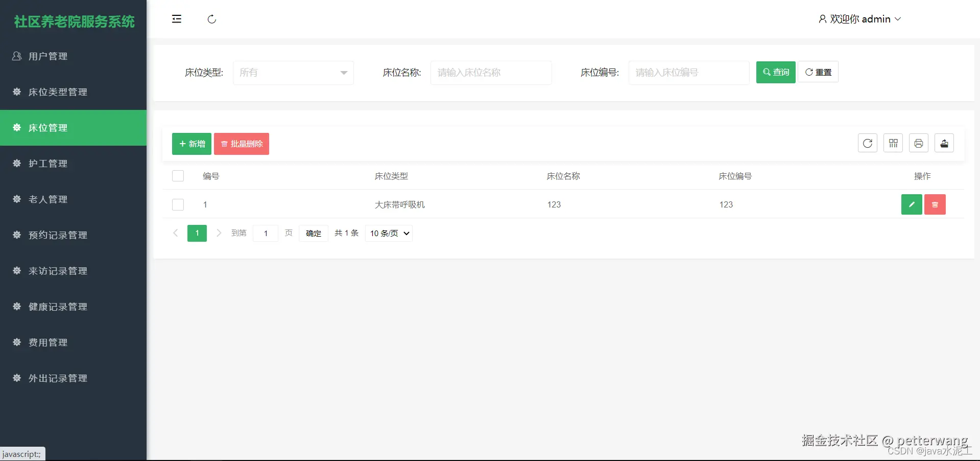Open 用户管理 in the sidebar
This screenshot has width=980, height=461.
[x=47, y=56]
